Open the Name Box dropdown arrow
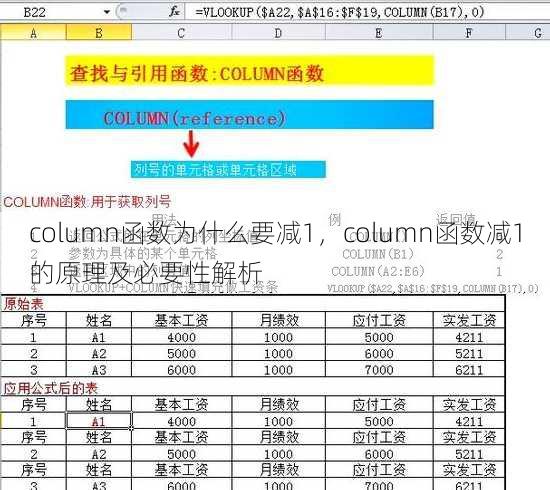550x490 pixels. [107, 13]
